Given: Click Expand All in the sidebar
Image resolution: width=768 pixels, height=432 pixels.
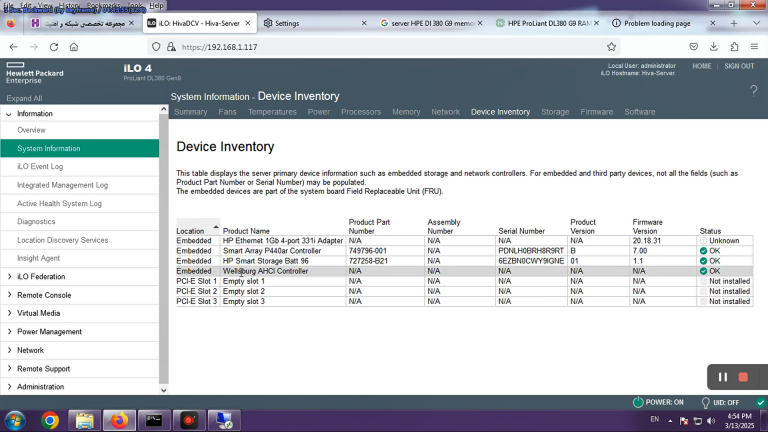Looking at the screenshot, I should [x=24, y=98].
